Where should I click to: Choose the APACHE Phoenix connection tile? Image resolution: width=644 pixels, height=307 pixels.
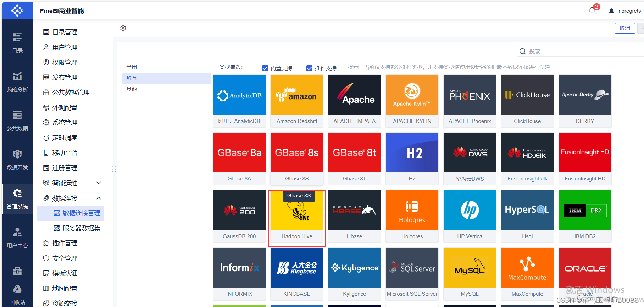[x=470, y=101]
